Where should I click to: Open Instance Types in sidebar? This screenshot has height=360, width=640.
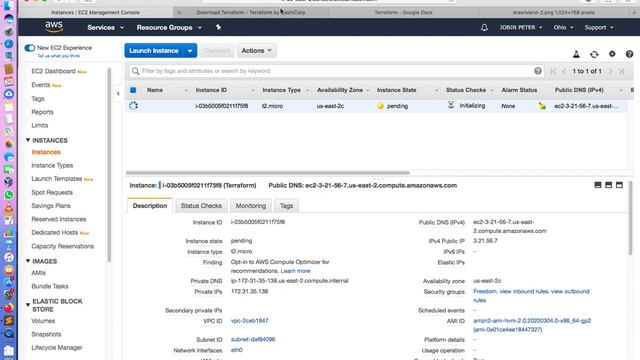click(x=52, y=165)
